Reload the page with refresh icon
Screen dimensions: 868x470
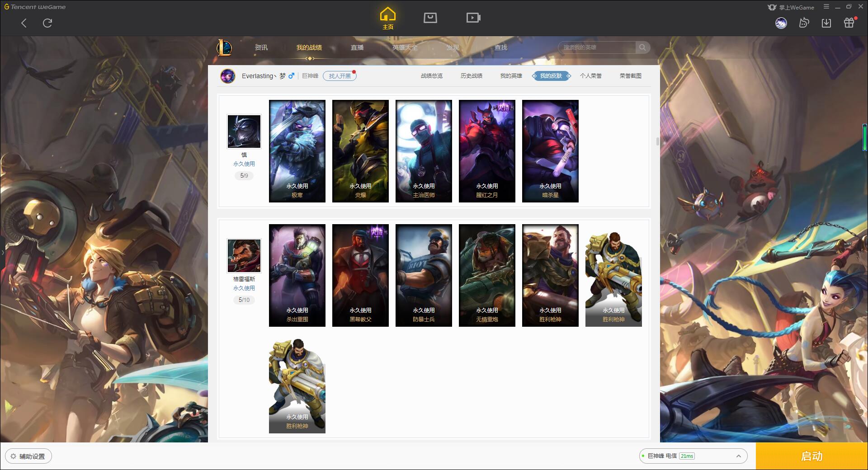47,23
